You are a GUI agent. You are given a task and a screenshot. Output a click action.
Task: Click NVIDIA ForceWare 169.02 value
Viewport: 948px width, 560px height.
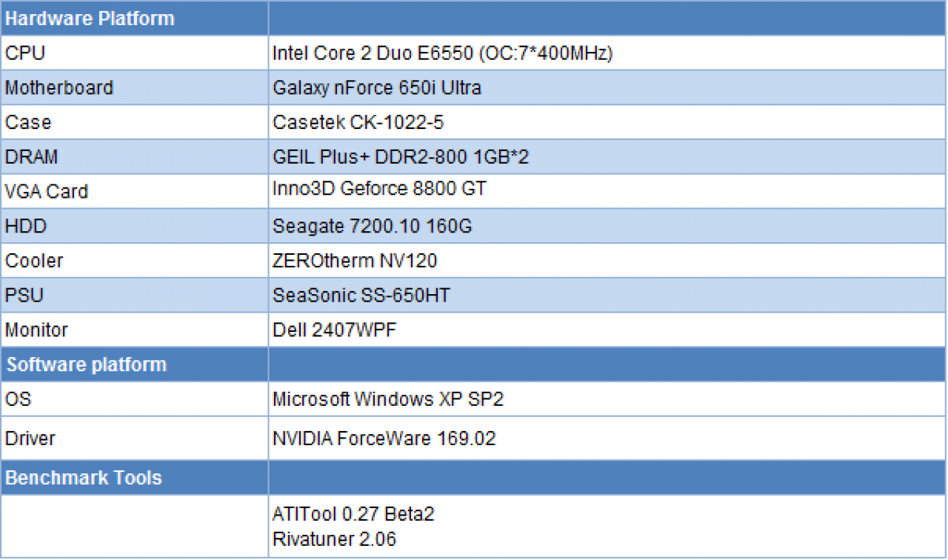pos(384,439)
